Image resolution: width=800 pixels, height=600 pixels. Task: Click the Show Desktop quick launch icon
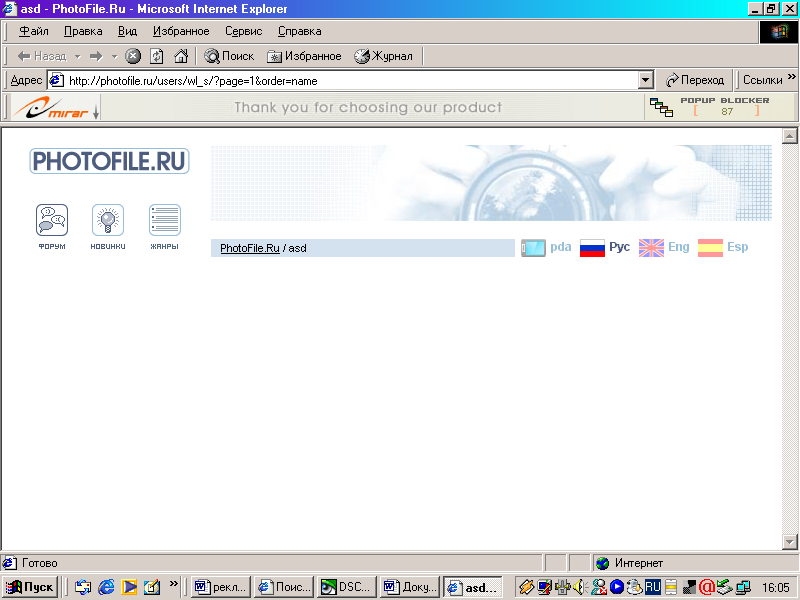point(83,587)
